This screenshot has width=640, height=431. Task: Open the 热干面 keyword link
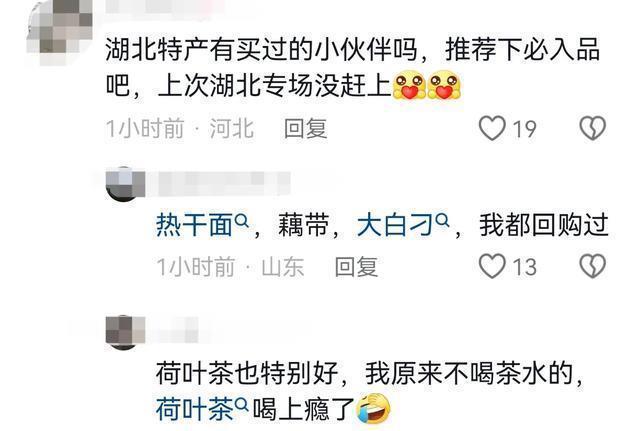(194, 225)
